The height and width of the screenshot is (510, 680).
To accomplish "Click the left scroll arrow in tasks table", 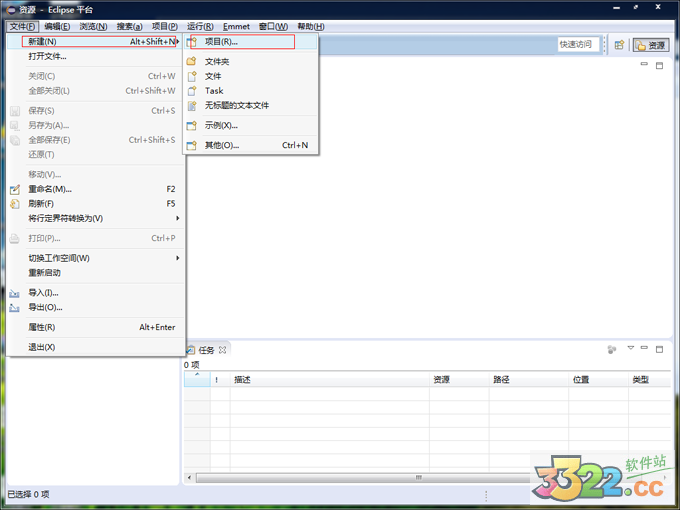I will pos(189,477).
